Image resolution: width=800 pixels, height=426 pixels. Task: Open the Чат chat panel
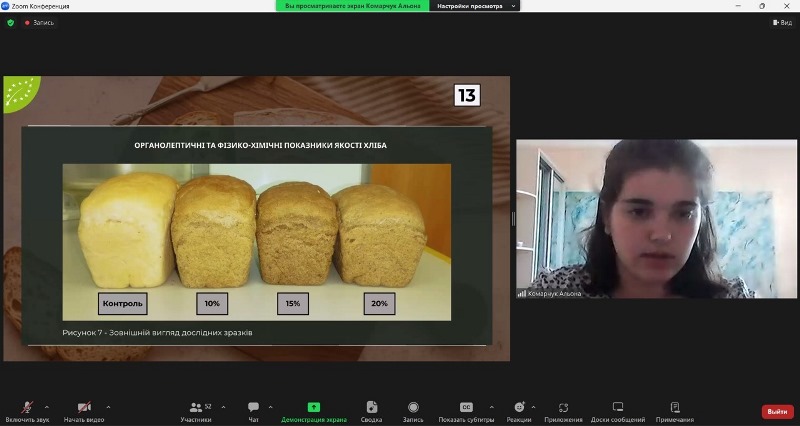[253, 408]
